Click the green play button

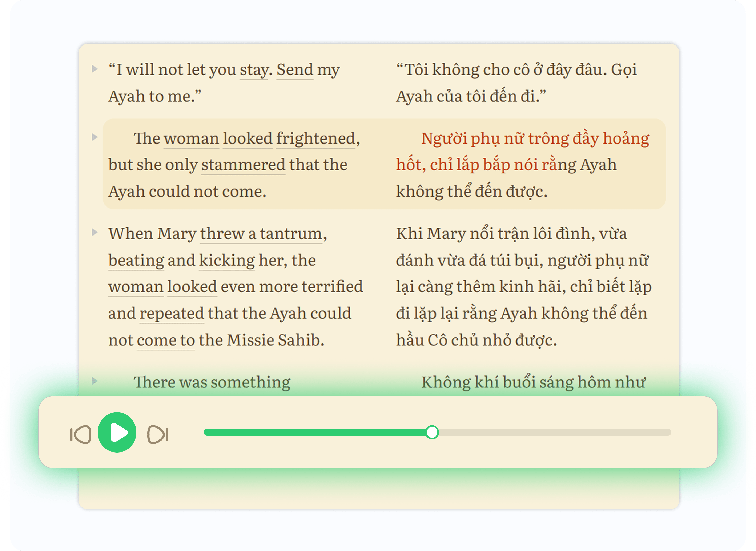(117, 432)
